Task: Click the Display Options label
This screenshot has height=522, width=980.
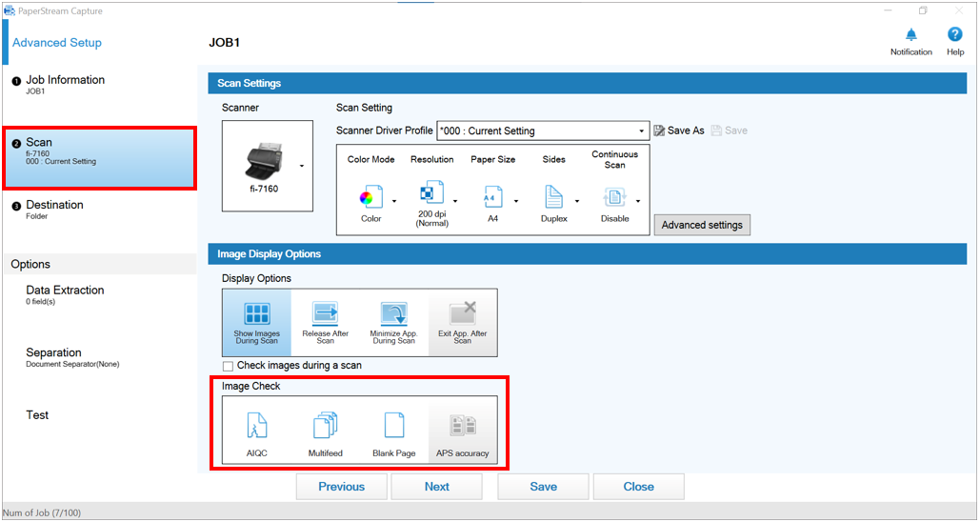Action: click(256, 278)
